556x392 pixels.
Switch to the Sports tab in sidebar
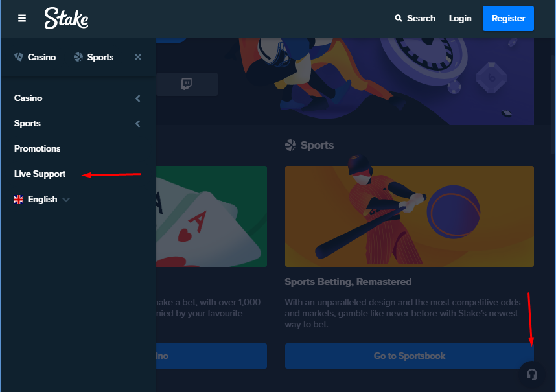93,57
